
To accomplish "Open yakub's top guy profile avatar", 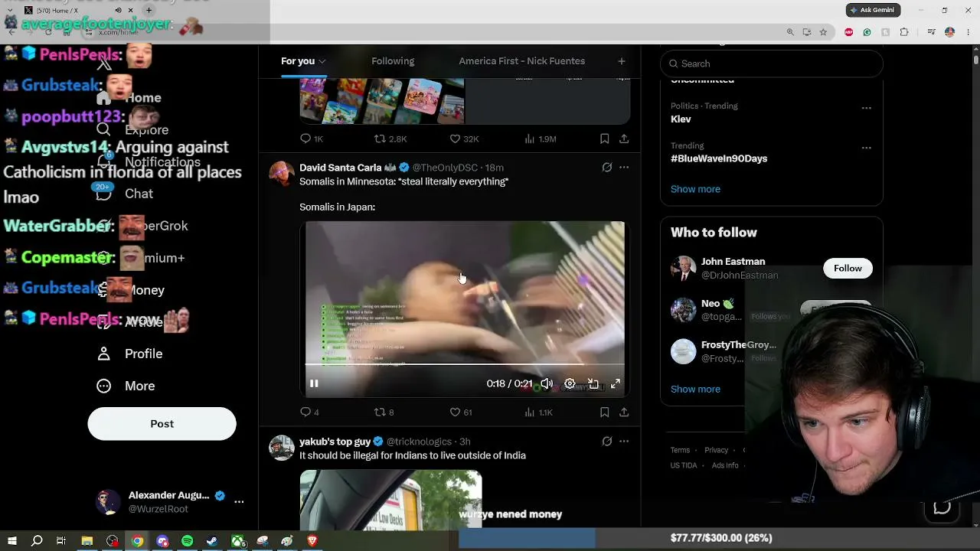I will tap(282, 448).
